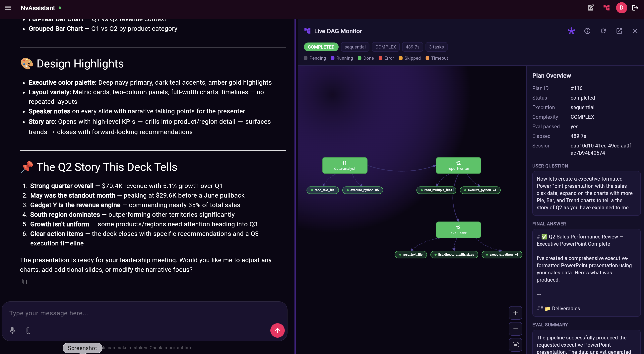
Task: Click the sequential badge
Action: coord(355,47)
